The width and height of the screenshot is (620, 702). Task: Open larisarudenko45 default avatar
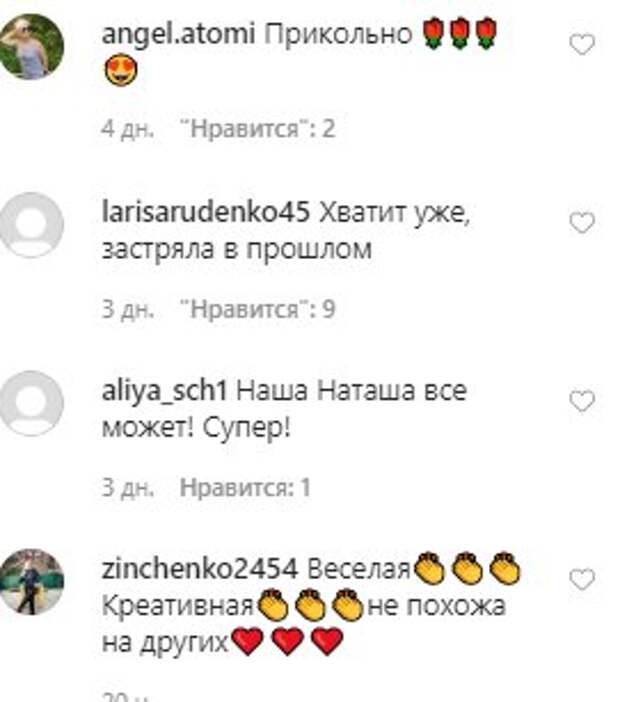tap(31, 225)
